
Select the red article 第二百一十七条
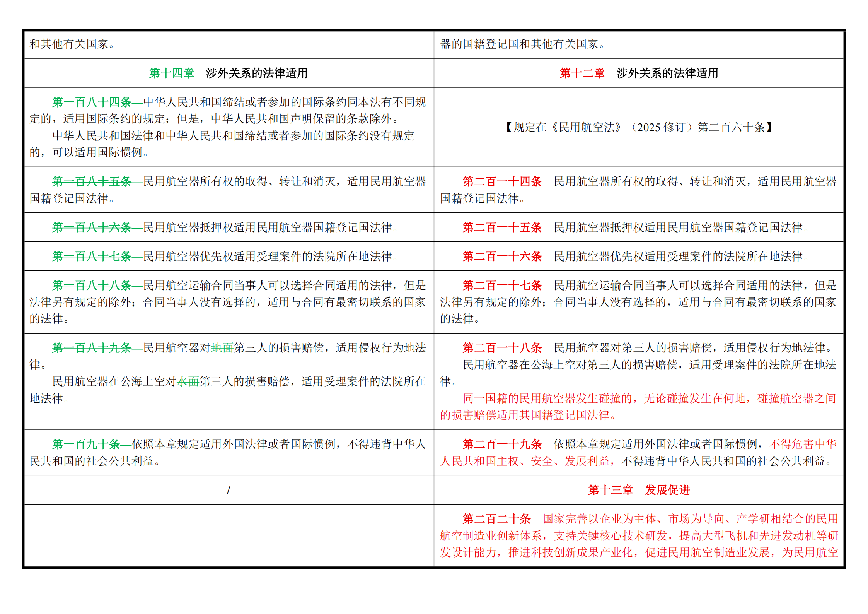(502, 286)
